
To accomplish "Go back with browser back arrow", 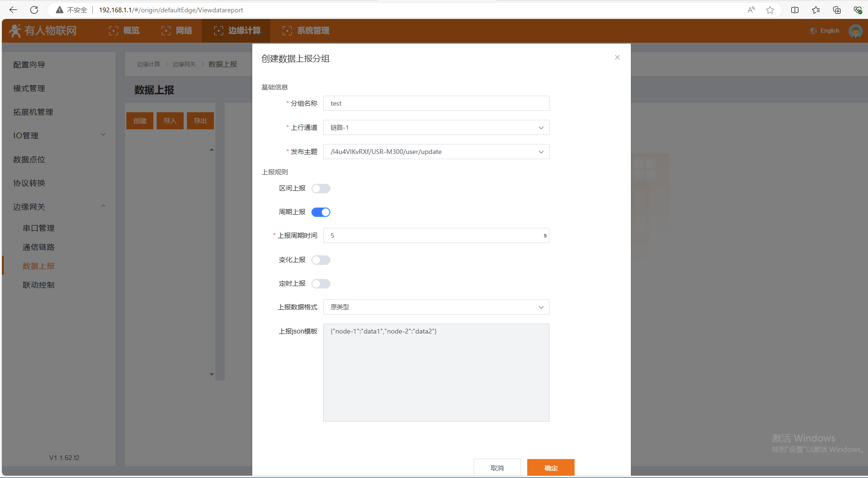I will (13, 10).
